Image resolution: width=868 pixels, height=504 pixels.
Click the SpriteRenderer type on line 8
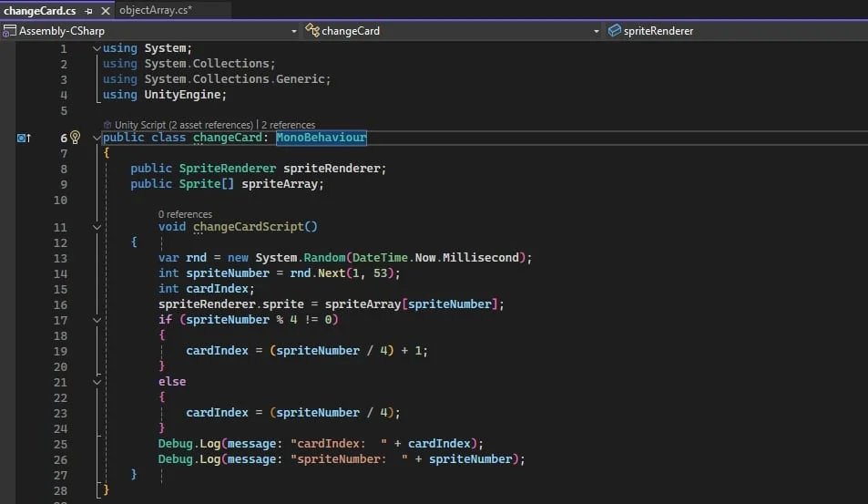[227, 169]
